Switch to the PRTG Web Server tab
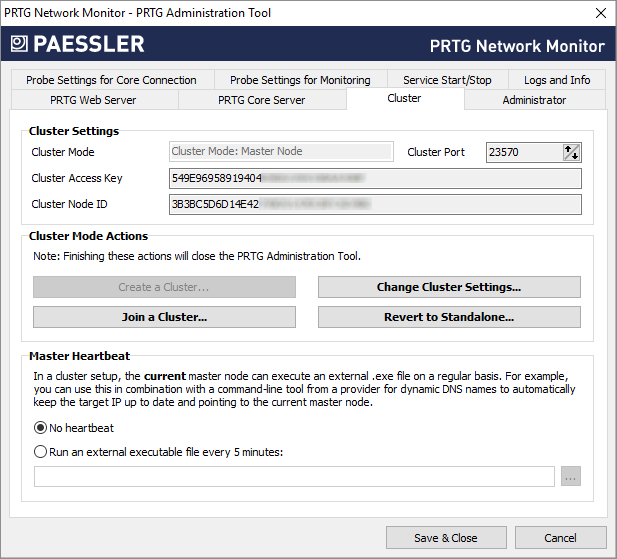 point(93,100)
